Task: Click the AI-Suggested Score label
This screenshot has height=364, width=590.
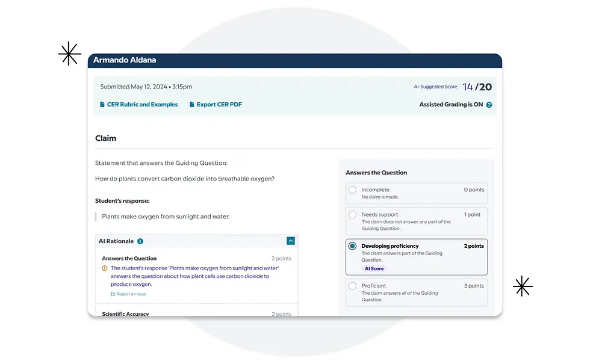Action: pos(435,87)
